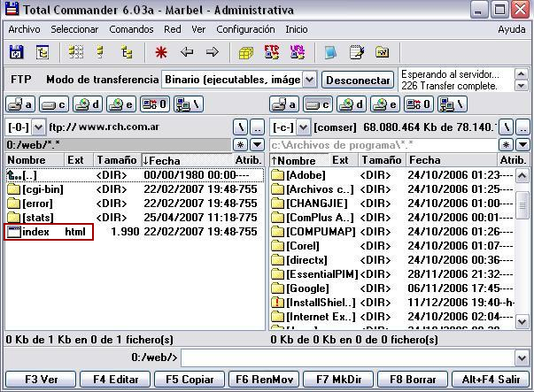Open the FTP connect toolbar icon
Viewport: 534px width, 392px height.
click(271, 52)
